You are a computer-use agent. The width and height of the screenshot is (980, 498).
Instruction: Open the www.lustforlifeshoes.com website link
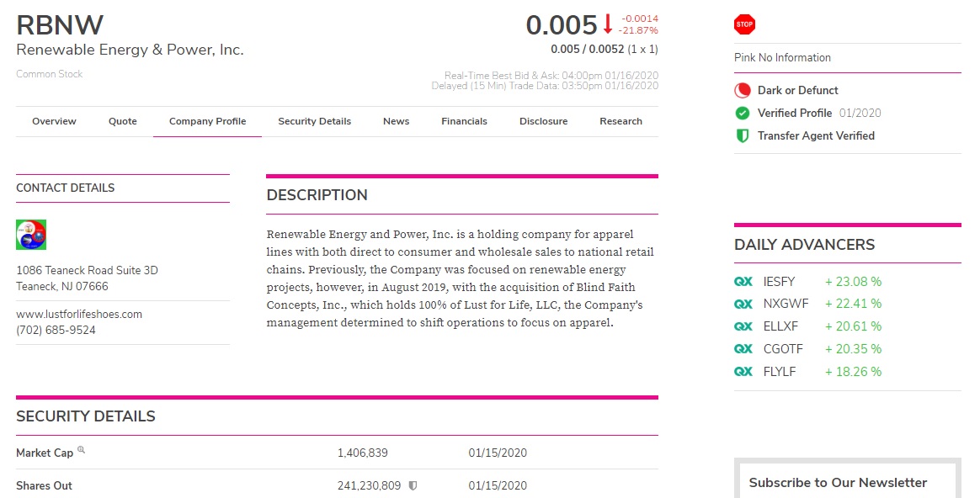tap(79, 315)
